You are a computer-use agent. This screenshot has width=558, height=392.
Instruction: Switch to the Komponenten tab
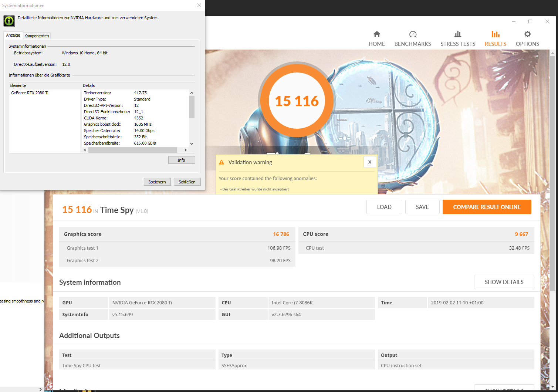(37, 36)
